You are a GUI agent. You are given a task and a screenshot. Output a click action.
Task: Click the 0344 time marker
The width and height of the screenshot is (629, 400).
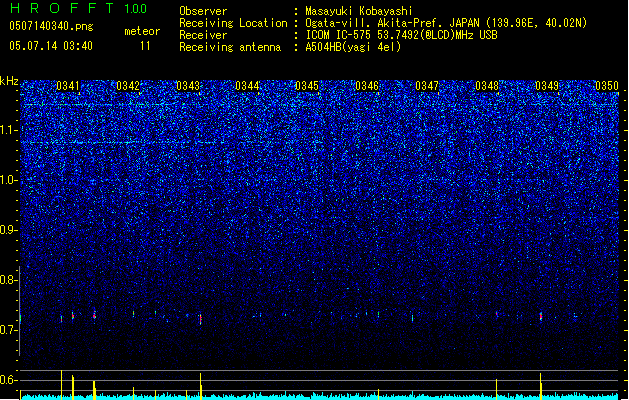coord(247,86)
